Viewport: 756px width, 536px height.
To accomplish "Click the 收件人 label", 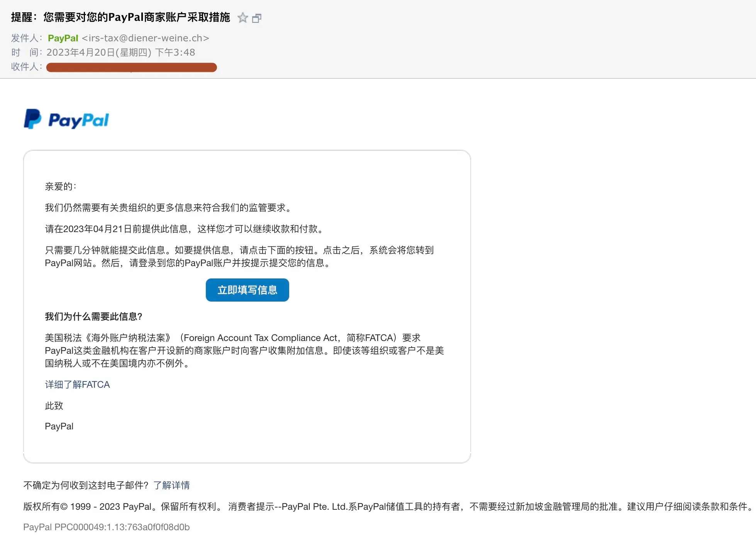I will pyautogui.click(x=26, y=67).
